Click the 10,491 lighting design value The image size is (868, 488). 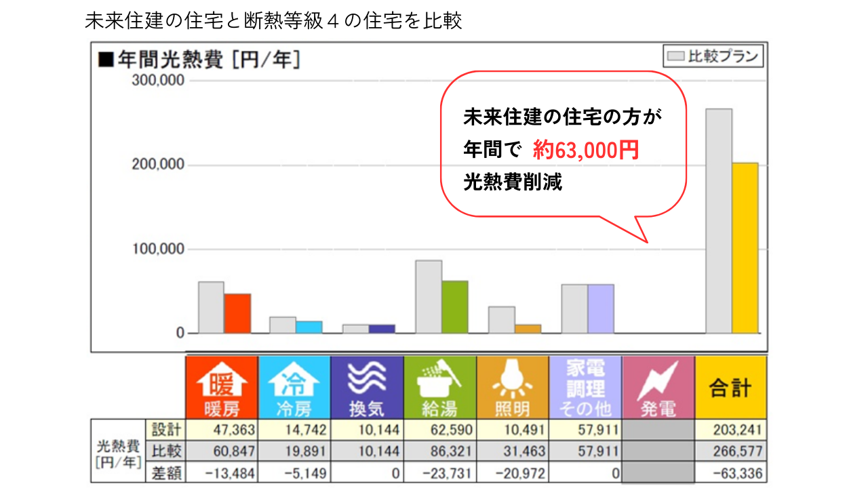(524, 430)
